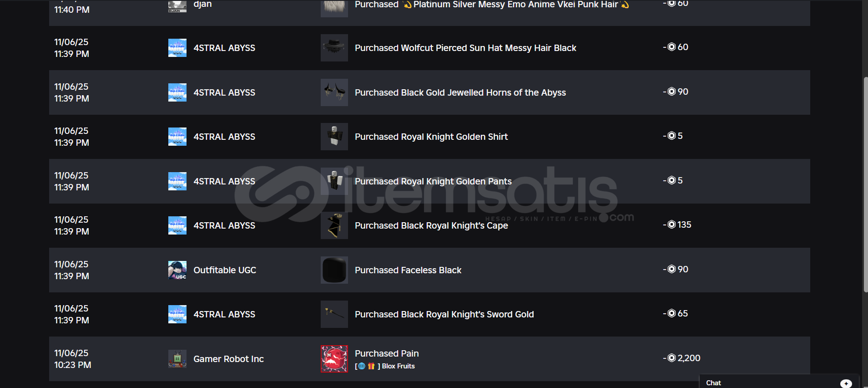The width and height of the screenshot is (868, 388).
Task: Click the Purchased Pain transaction title
Action: [387, 353]
